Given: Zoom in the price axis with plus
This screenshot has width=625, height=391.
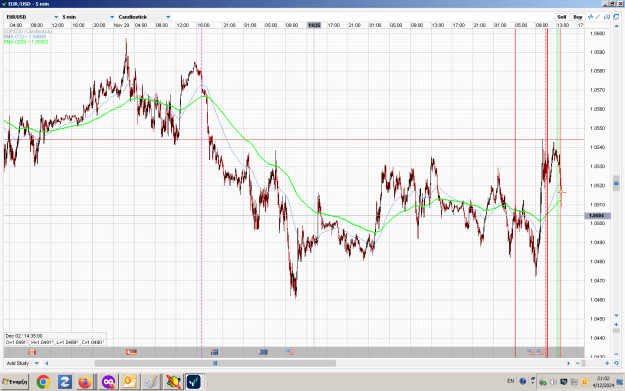Looking at the screenshot, I should tap(616, 324).
